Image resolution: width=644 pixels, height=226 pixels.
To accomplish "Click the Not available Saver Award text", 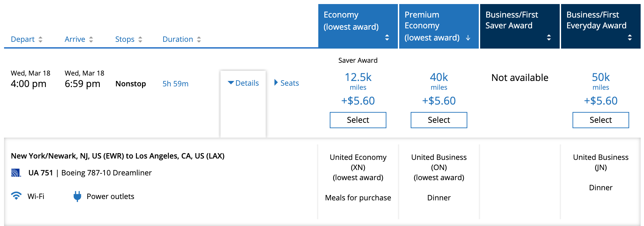I will coord(520,78).
